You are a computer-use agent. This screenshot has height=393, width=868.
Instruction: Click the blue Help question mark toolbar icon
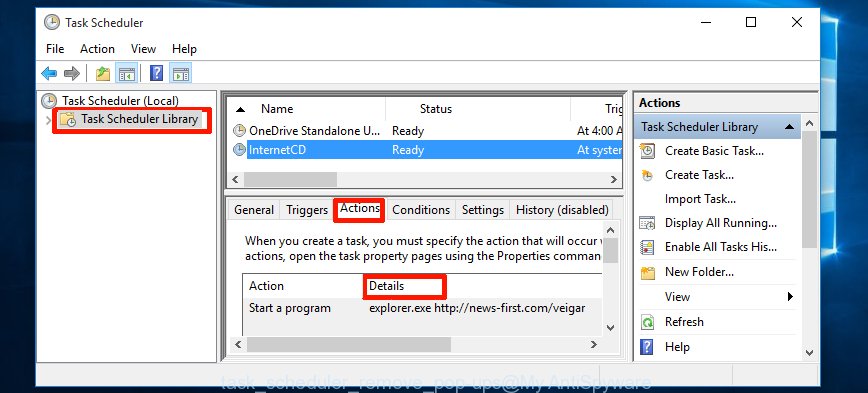click(157, 73)
